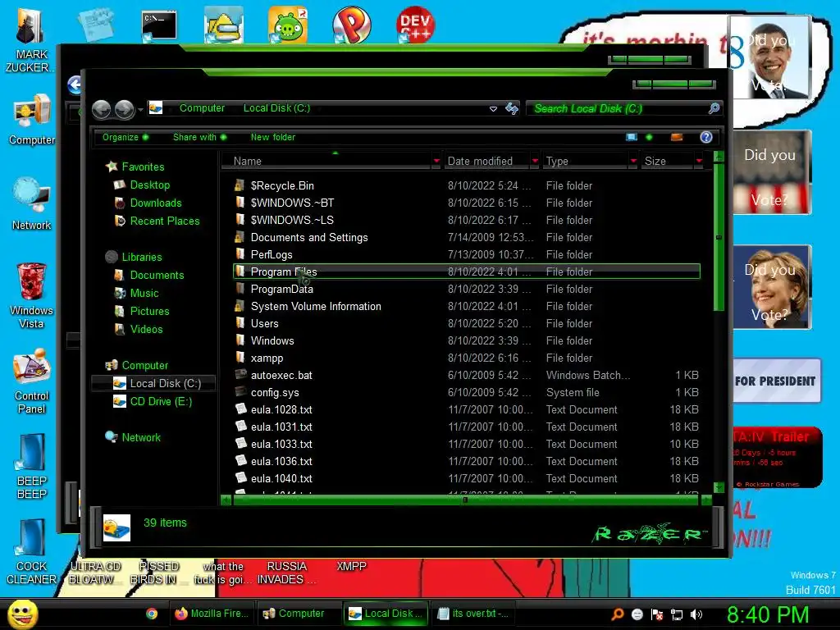Click the smiley face Start button

[x=22, y=614]
